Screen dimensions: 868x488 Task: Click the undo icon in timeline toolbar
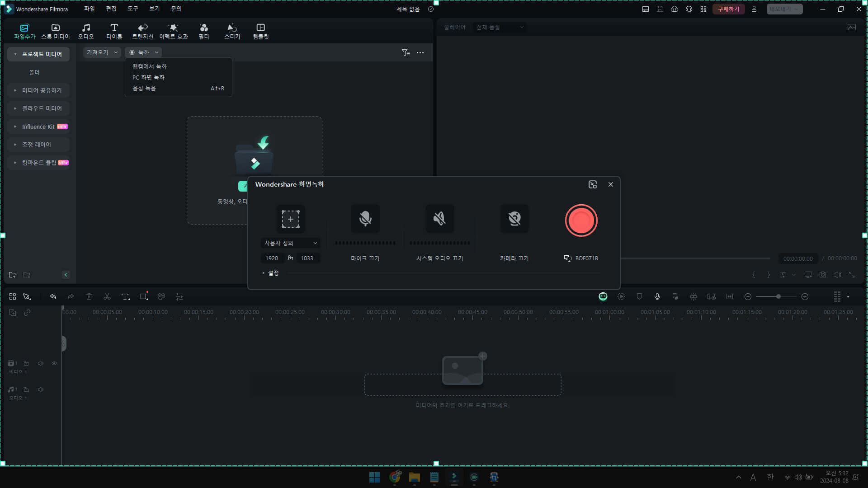pyautogui.click(x=53, y=296)
